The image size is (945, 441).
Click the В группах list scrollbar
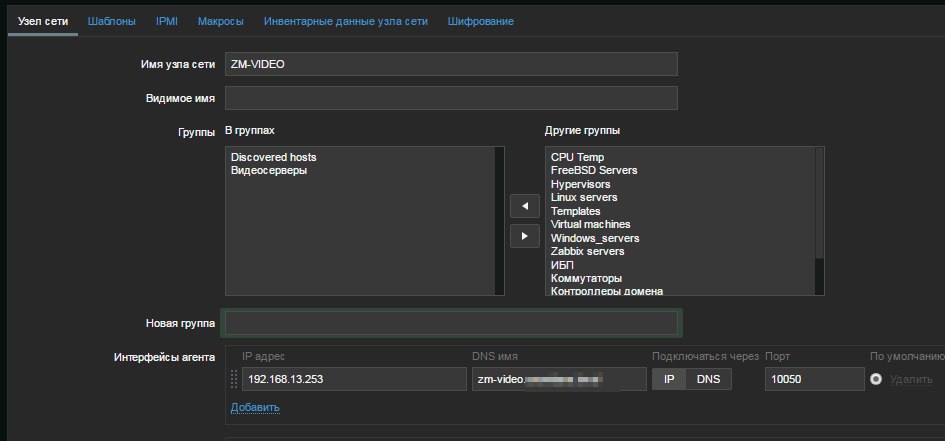click(x=499, y=220)
